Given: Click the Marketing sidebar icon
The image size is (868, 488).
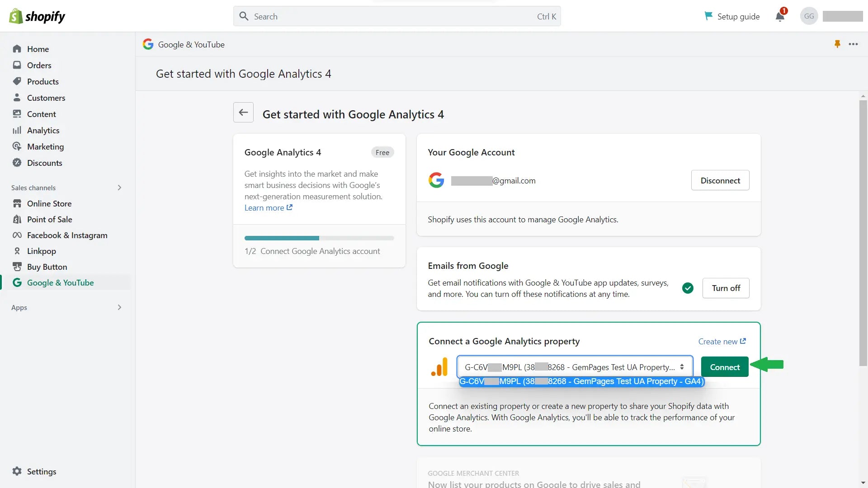Looking at the screenshot, I should coord(17,146).
